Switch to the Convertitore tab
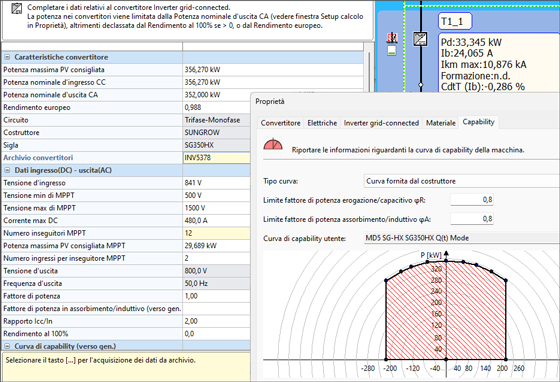 280,123
